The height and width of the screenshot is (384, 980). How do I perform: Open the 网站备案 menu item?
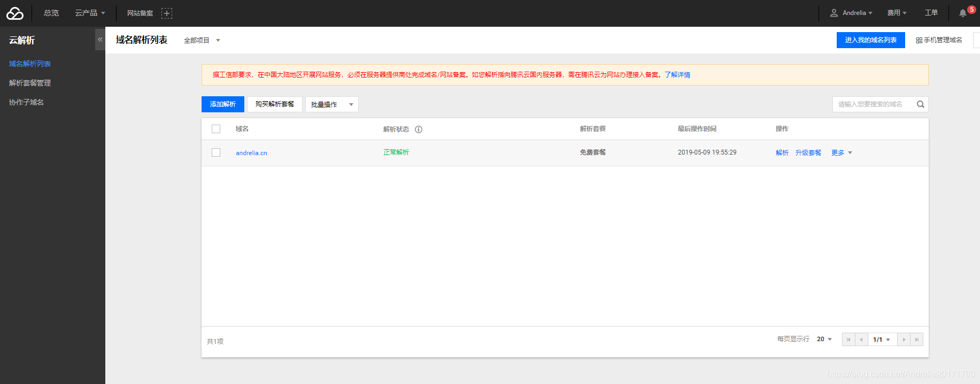140,13
